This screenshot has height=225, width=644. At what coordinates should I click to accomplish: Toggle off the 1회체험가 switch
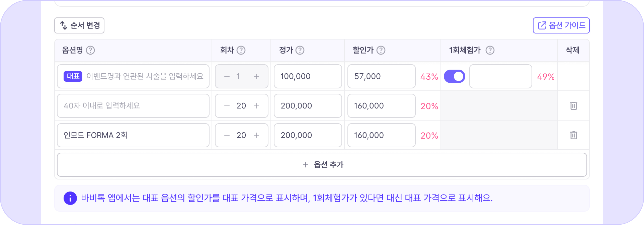click(x=454, y=76)
